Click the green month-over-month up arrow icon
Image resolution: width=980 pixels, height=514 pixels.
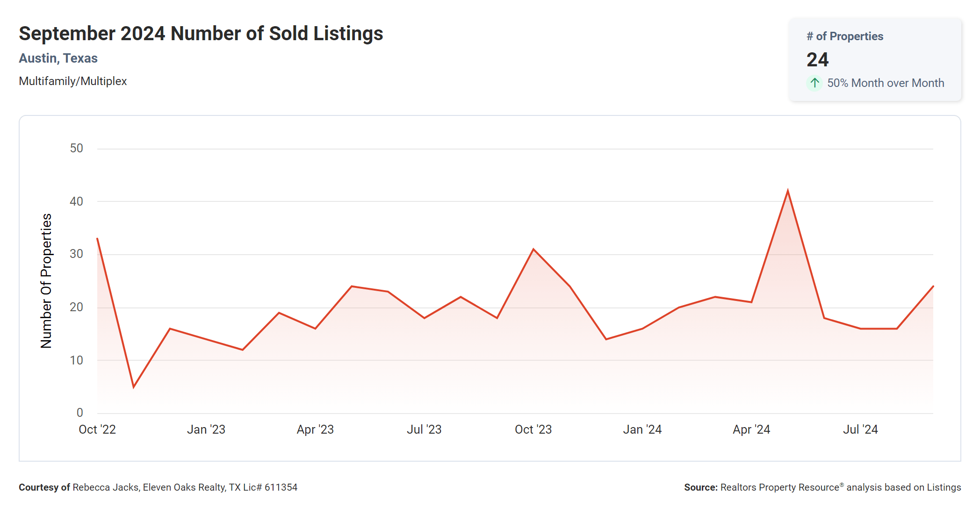click(x=814, y=83)
